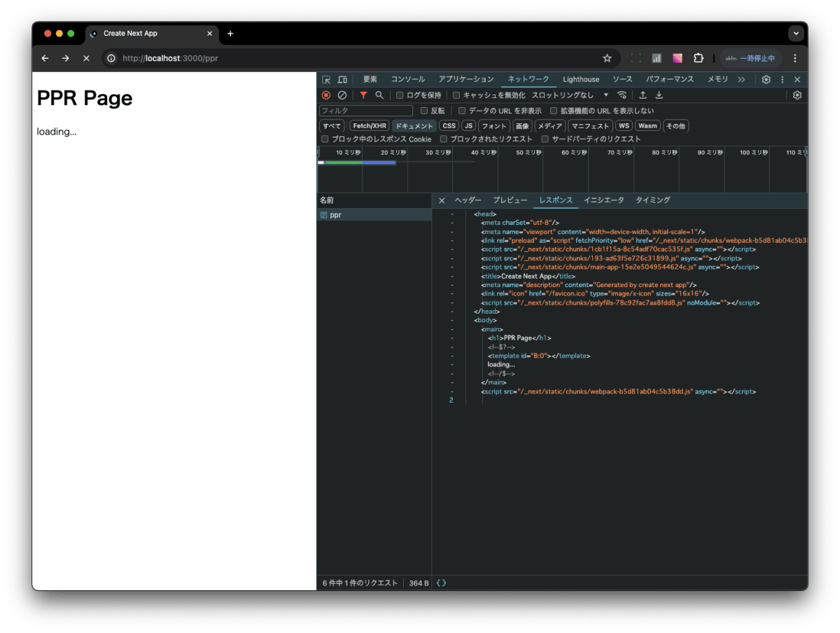Screen dimensions: 840x633
Task: Close the request details pane
Action: tap(442, 201)
